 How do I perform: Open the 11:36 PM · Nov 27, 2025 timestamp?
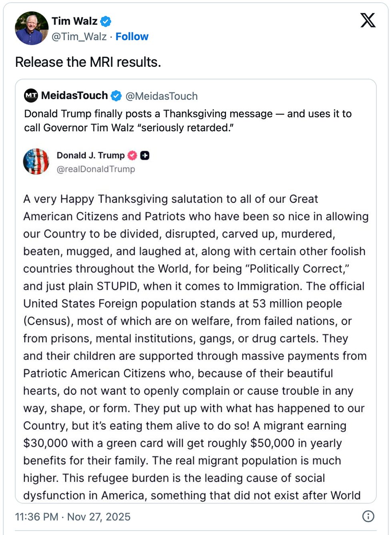click(73, 517)
